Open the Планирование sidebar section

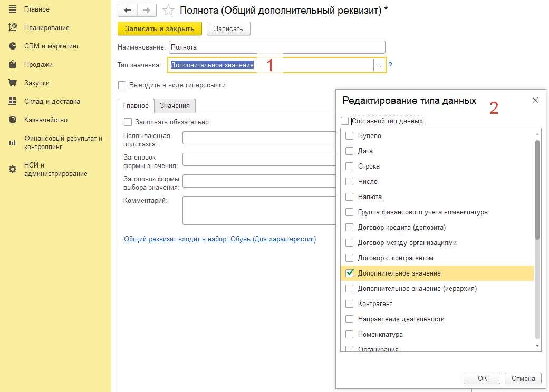pos(46,27)
